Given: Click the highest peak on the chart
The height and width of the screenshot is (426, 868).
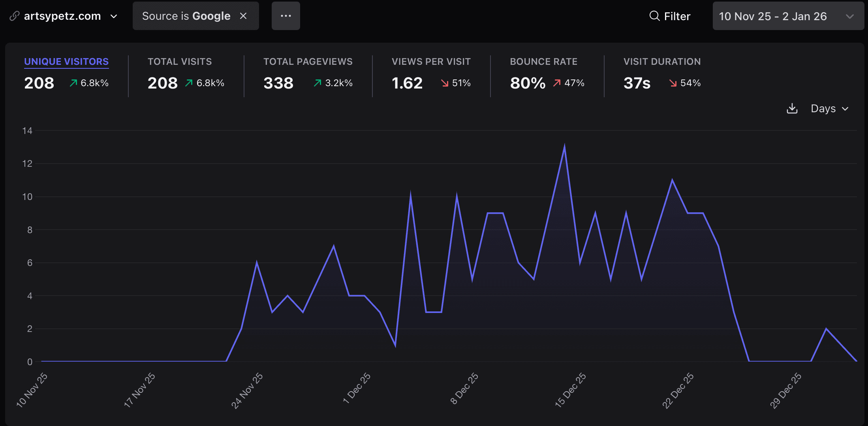Looking at the screenshot, I should pos(564,147).
